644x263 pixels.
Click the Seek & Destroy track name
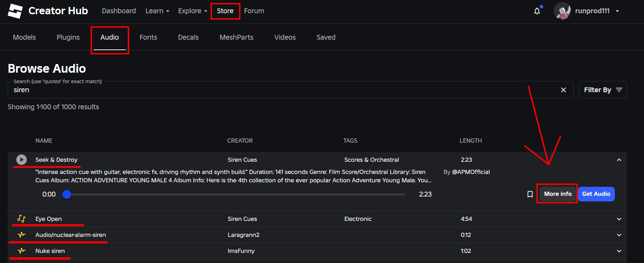(x=56, y=160)
